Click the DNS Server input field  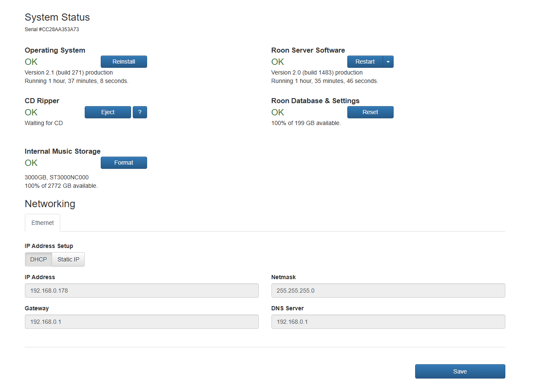pos(388,322)
